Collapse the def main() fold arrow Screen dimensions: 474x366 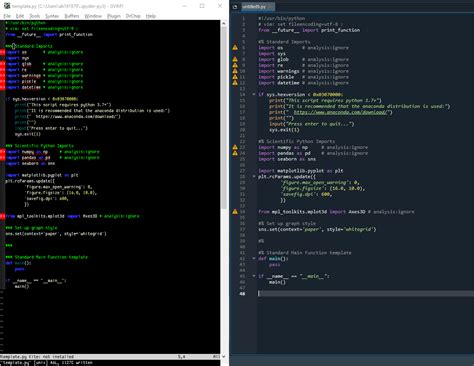pos(254,258)
